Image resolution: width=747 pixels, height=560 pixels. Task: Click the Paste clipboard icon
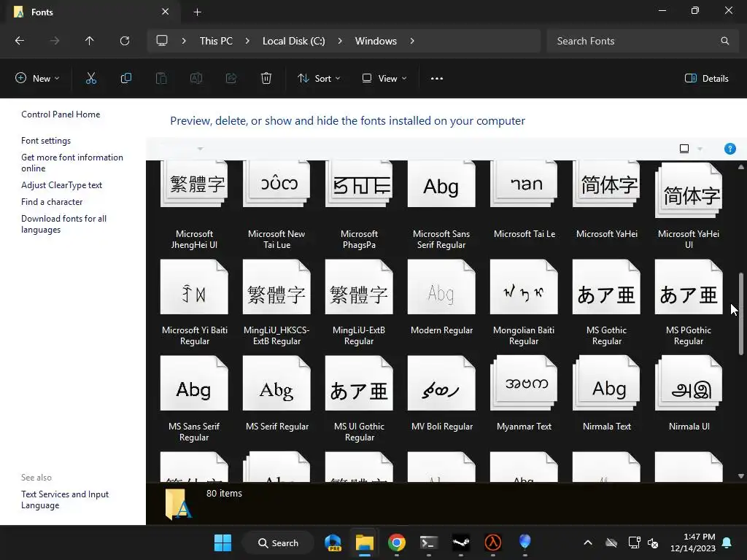point(161,79)
